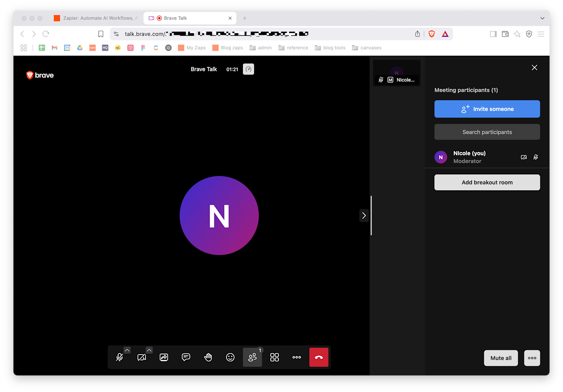This screenshot has width=563, height=392.
Task: Switch to the Zapier browser tab
Action: tap(96, 18)
